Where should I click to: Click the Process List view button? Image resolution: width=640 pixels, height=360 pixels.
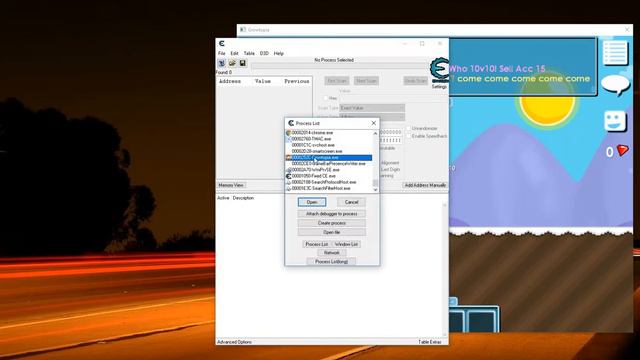pos(317,244)
